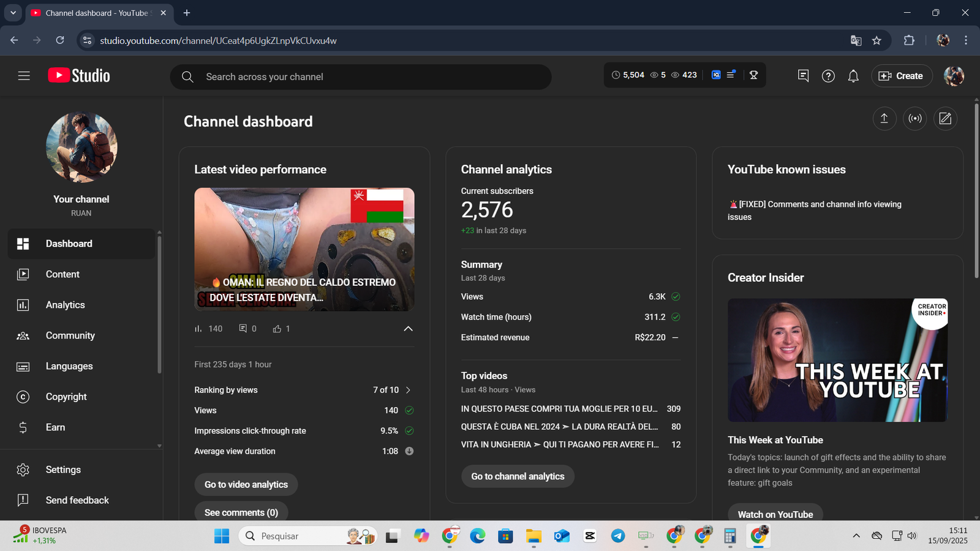The height and width of the screenshot is (551, 980).
Task: Open the send feedback icon in header
Action: (803, 76)
